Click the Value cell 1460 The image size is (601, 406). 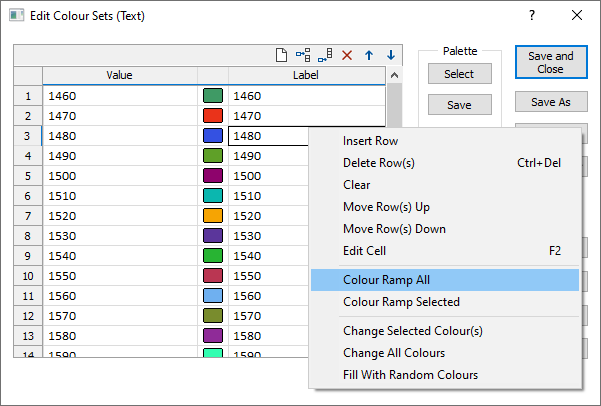(x=120, y=96)
